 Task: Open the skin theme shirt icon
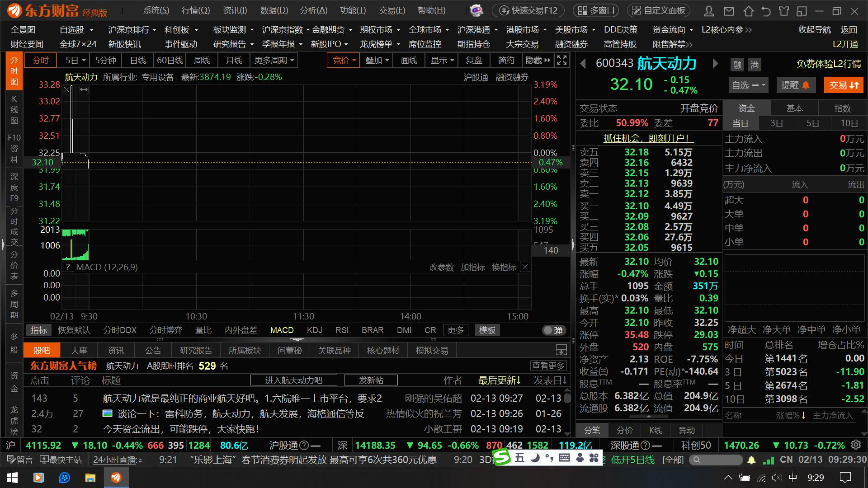pos(784,11)
